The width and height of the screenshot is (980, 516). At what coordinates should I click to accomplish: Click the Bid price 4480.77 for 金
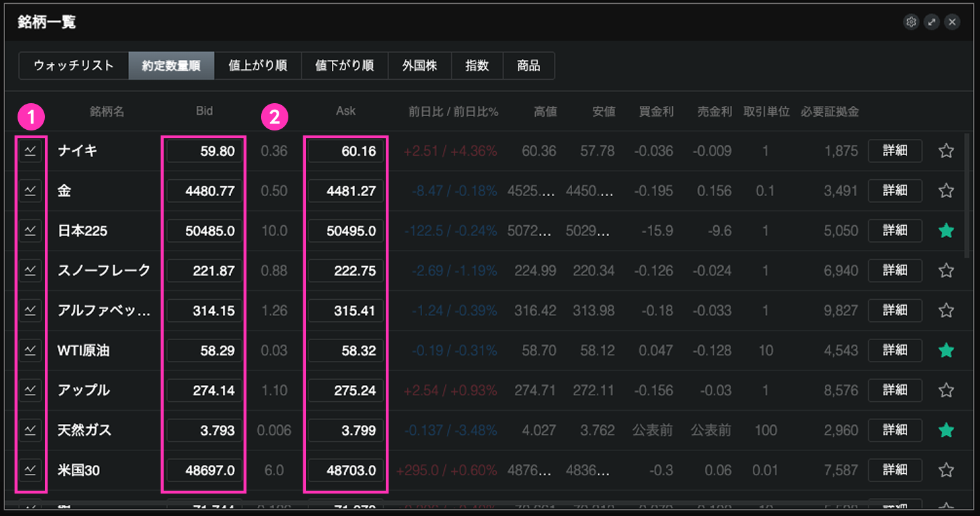tap(205, 191)
